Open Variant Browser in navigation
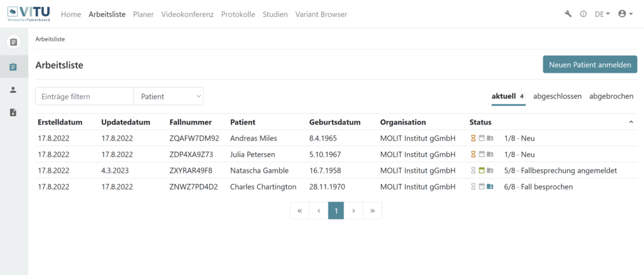The height and width of the screenshot is (275, 644). pos(321,14)
